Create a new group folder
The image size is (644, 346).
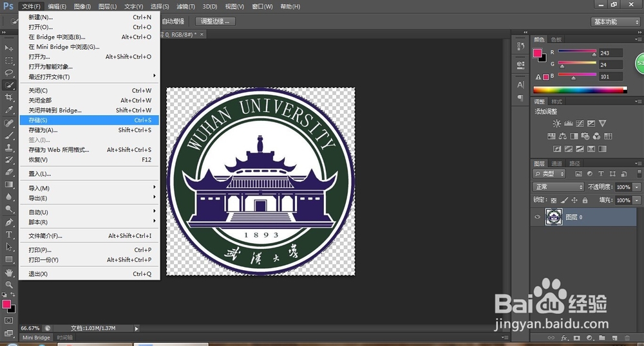pos(601,338)
